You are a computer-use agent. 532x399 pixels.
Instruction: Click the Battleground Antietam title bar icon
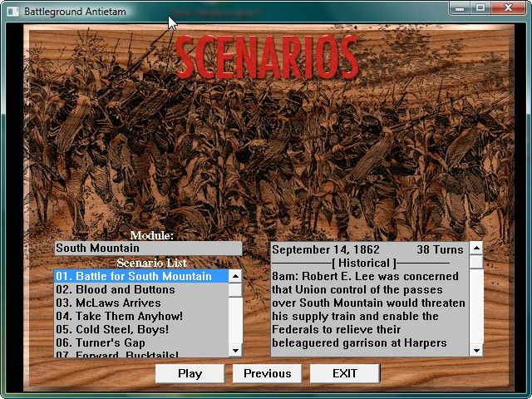[x=12, y=12]
